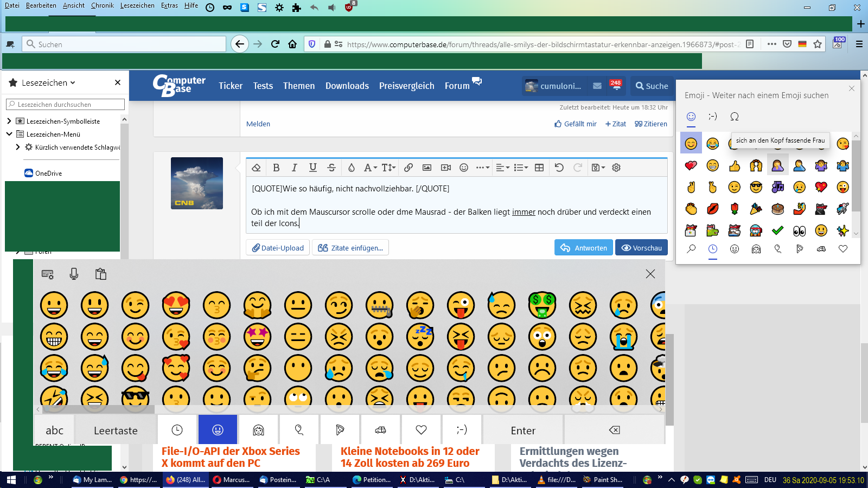Switch to kaomoji tab in emoji panel
The image size is (868, 488).
point(713,117)
